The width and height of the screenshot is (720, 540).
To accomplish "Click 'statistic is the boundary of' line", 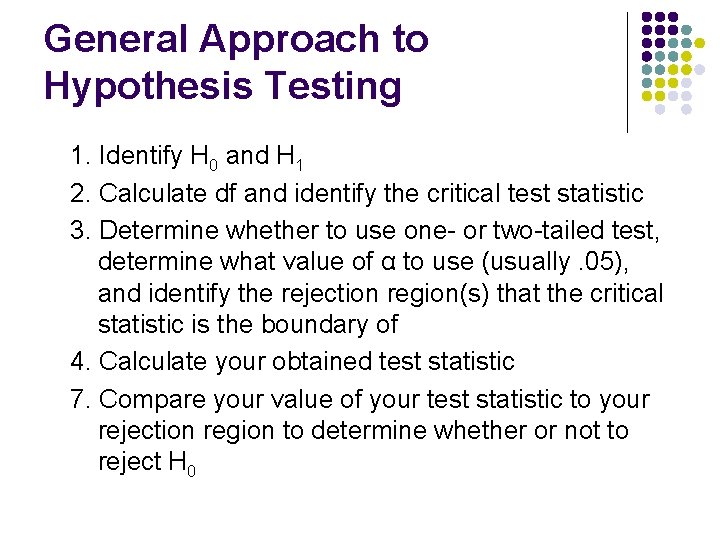I will 248,324.
